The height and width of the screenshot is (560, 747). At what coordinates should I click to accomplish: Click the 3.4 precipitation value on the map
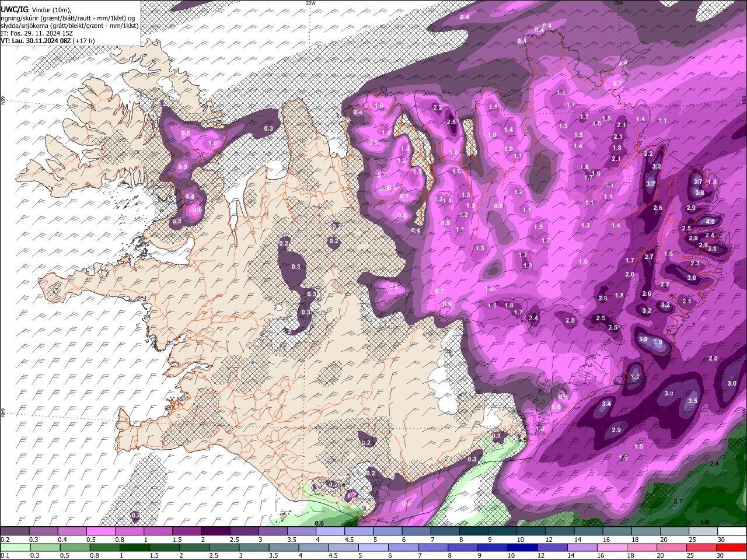click(606, 404)
